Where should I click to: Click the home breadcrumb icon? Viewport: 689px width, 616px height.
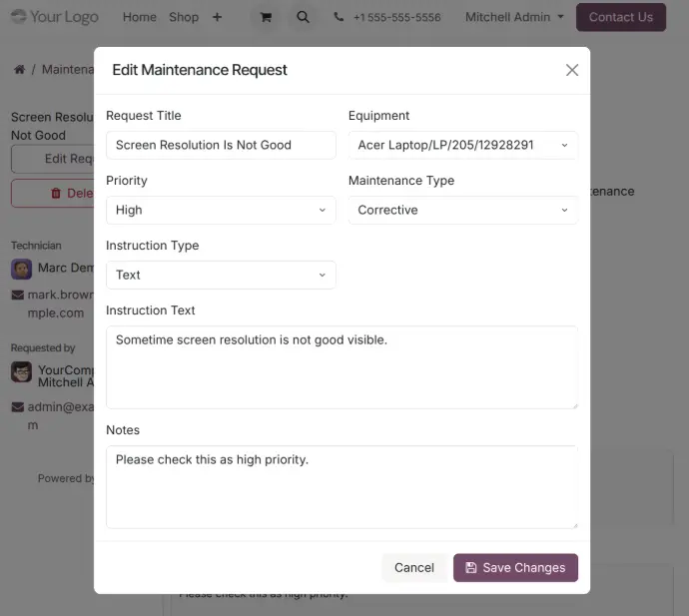tap(19, 70)
